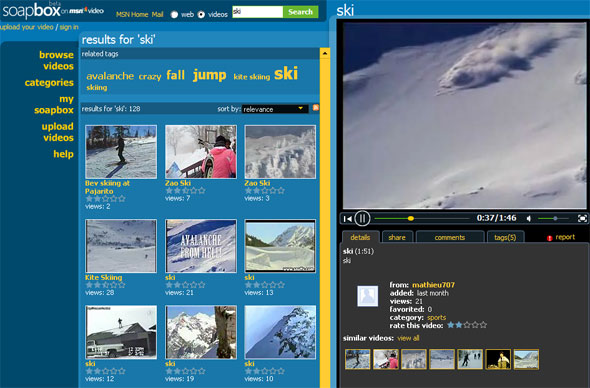The height and width of the screenshot is (388, 590).
Task: Open the Avalanche From Hell thumbnail
Action: [x=201, y=246]
